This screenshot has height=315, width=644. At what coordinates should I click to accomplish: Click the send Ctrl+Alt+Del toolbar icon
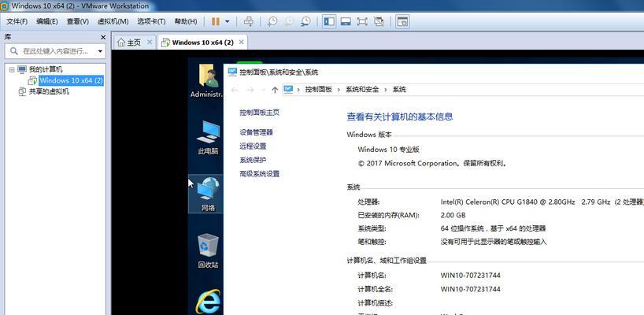click(x=249, y=21)
